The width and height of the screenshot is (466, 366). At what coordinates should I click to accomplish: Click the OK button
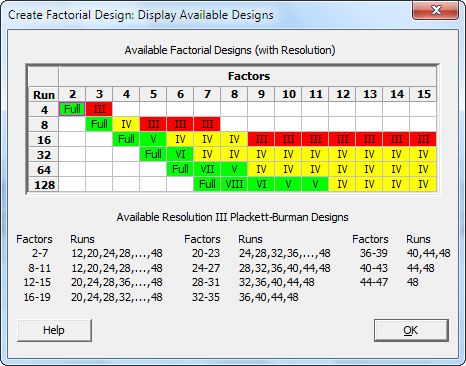tap(411, 330)
